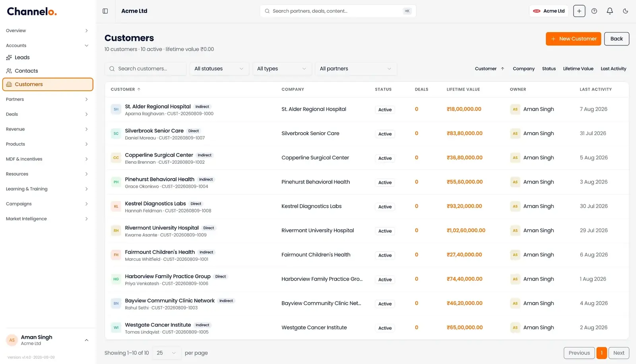Click the plus quick-create icon in header
Image resolution: width=636 pixels, height=364 pixels.
[x=579, y=11]
